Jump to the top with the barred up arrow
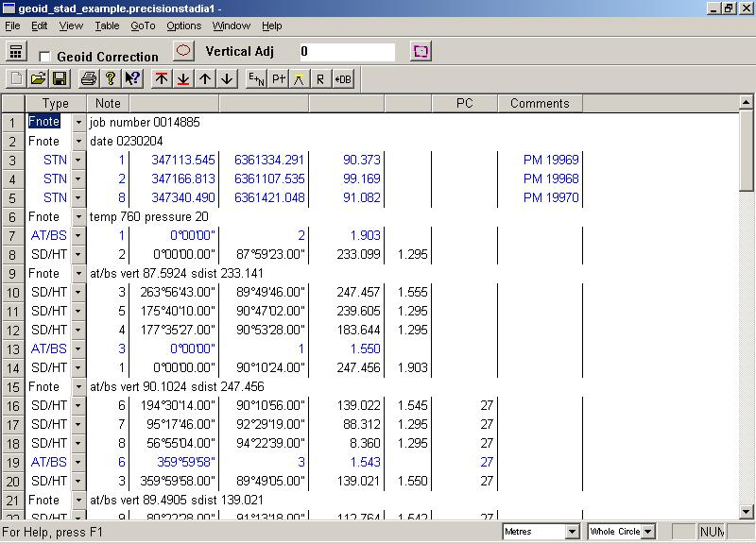The height and width of the screenshot is (544, 756). point(162,79)
